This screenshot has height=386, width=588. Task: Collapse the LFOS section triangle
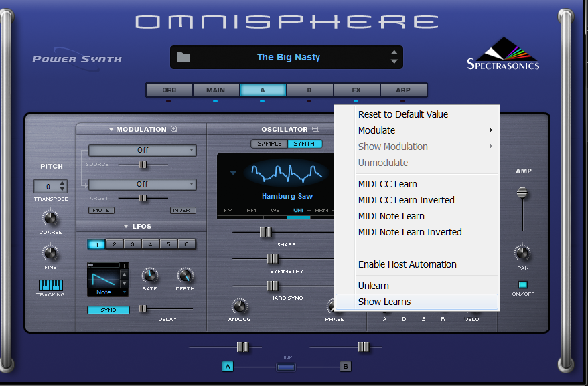(x=126, y=227)
